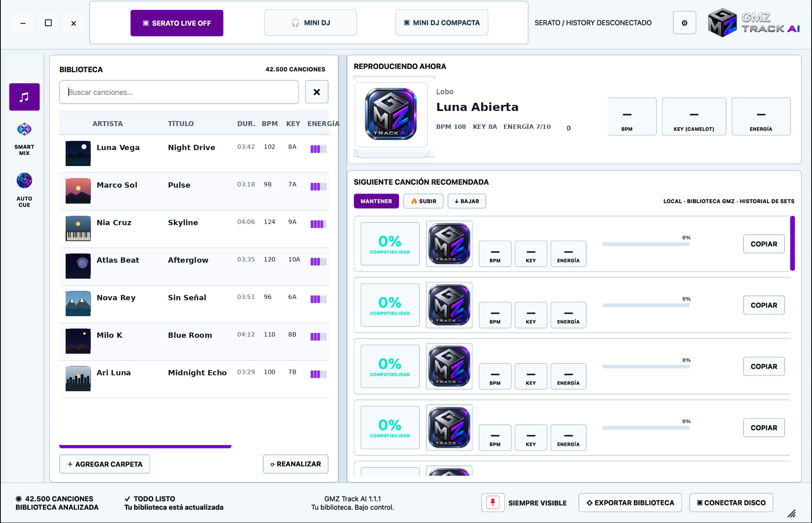Click the pin icon for Siempre Visible
This screenshot has height=523, width=812.
pos(493,502)
